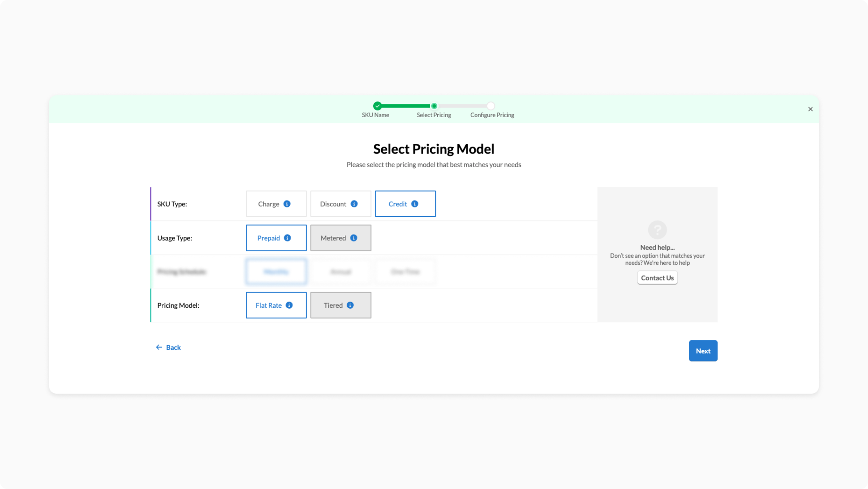Choose the Credit SKU type
The image size is (868, 489).
[398, 204]
